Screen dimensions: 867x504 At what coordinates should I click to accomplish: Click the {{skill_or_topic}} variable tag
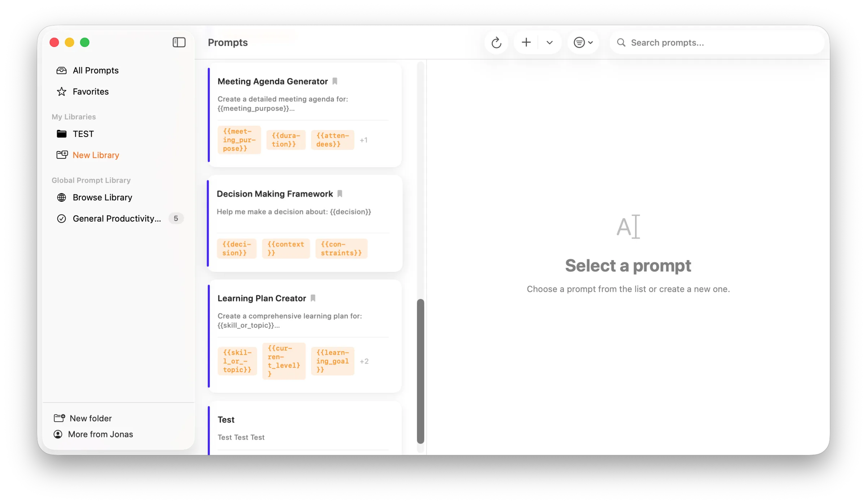(x=237, y=361)
